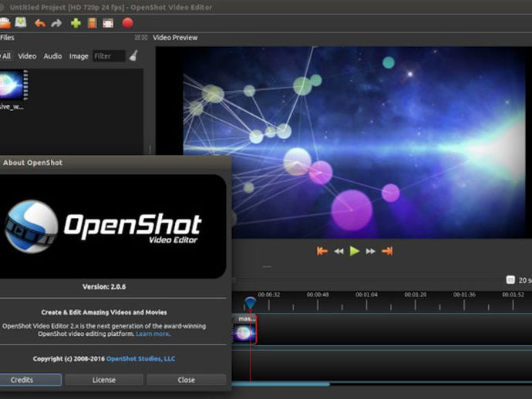Click the timeline ruler at 00:01:36
This screenshot has height=399, width=532.
pyautogui.click(x=464, y=294)
